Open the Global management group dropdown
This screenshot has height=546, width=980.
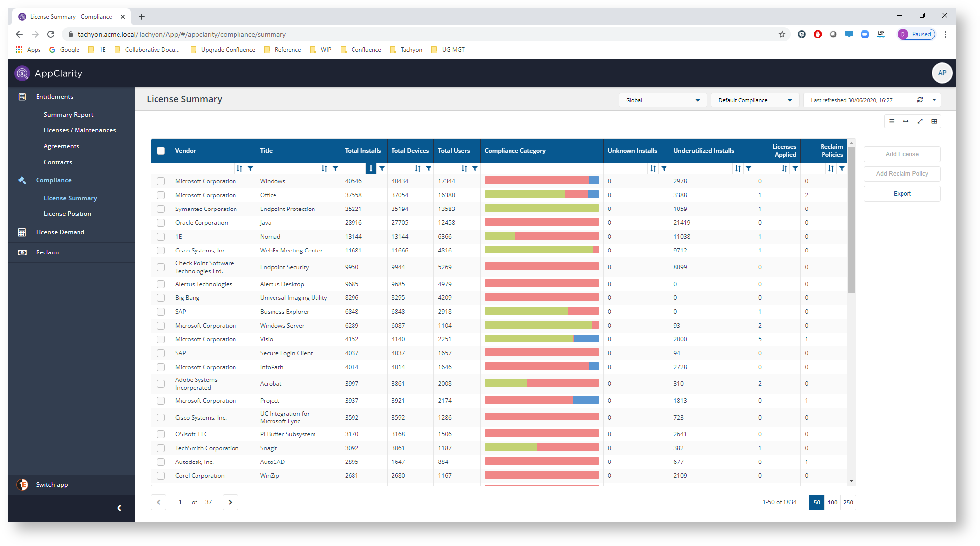point(663,100)
